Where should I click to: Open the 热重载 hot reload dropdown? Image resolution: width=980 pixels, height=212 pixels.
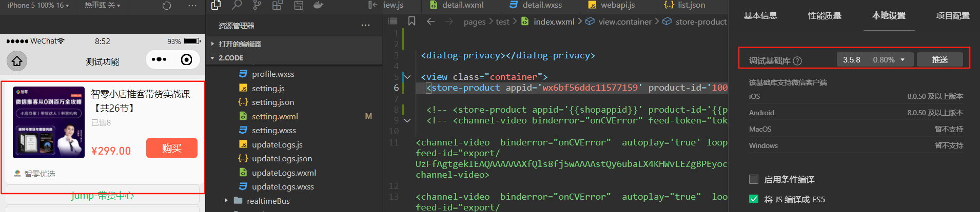102,5
